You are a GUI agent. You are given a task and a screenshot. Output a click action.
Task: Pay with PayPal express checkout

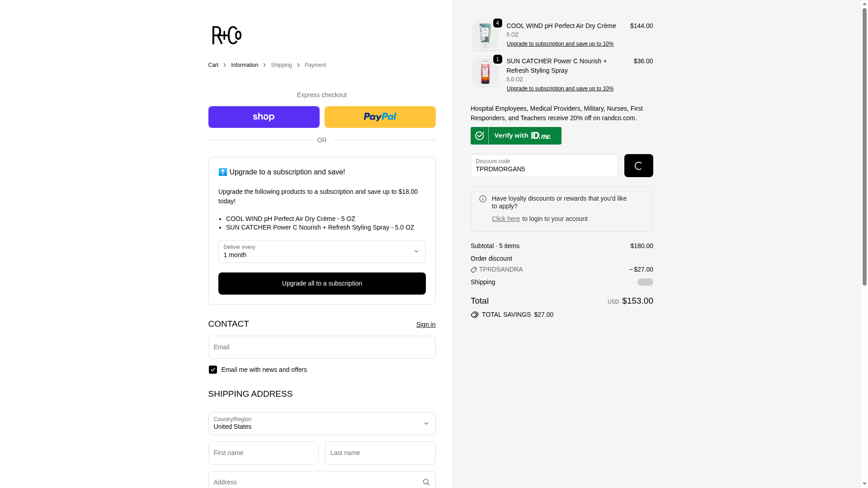(x=380, y=117)
